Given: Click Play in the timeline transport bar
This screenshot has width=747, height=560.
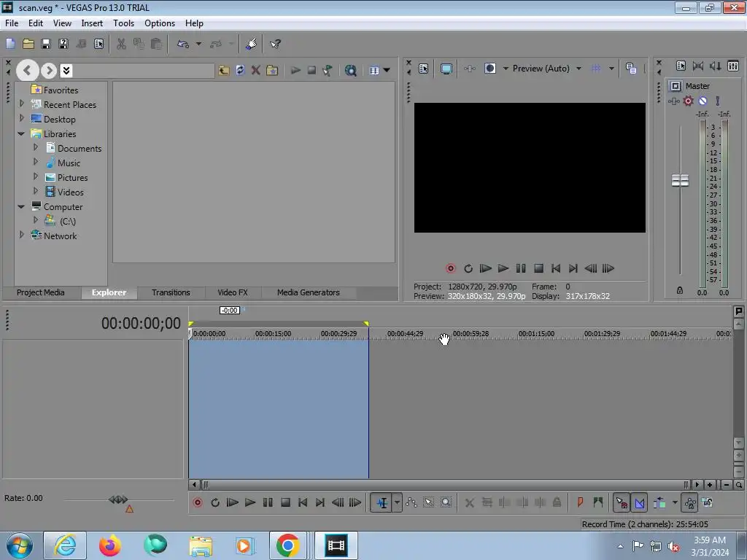Looking at the screenshot, I should (x=249, y=502).
